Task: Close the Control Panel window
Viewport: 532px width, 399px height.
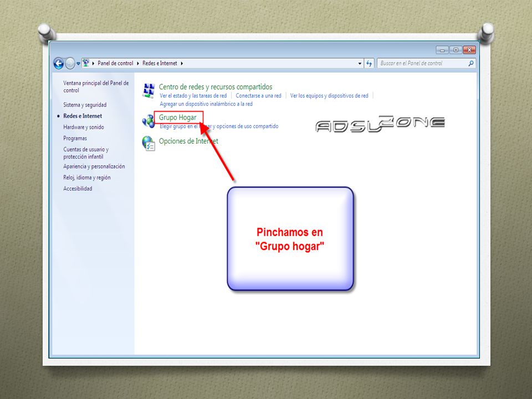Action: pos(469,50)
